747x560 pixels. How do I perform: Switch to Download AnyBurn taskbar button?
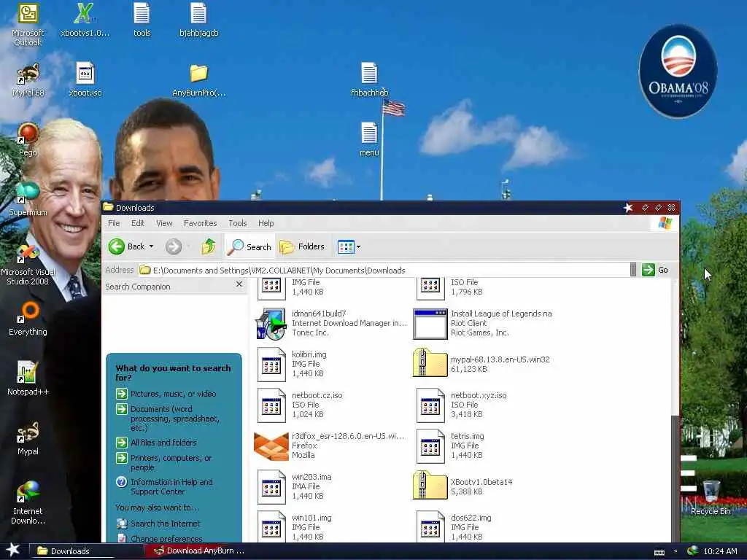(201, 551)
